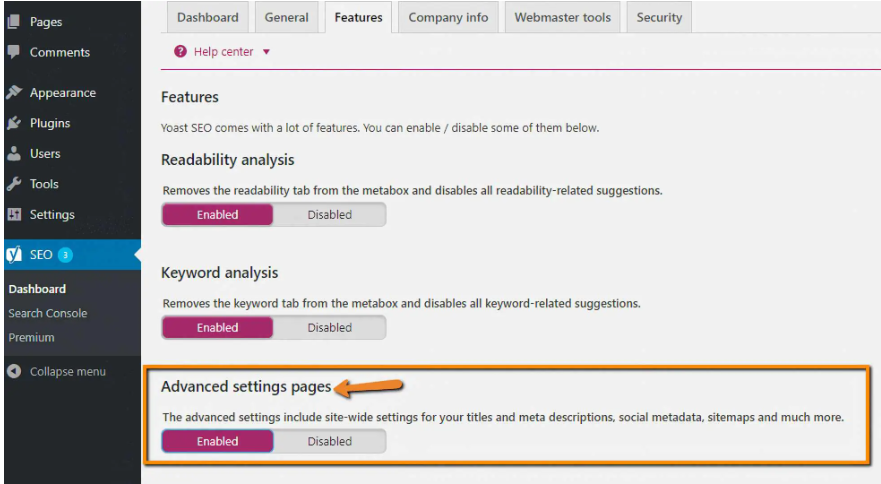
Task: Set Advanced settings pages to Enabled
Action: (x=217, y=441)
